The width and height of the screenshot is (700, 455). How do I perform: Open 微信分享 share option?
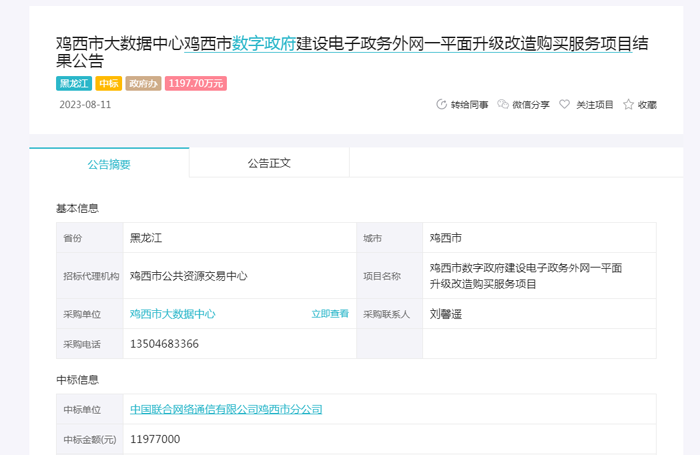click(x=531, y=105)
